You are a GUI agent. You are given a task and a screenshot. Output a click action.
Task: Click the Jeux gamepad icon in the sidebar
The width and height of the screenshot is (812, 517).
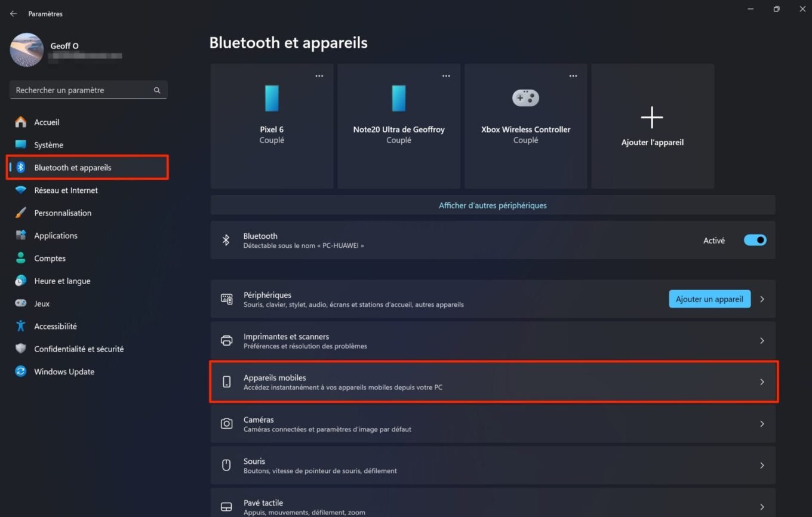point(21,303)
